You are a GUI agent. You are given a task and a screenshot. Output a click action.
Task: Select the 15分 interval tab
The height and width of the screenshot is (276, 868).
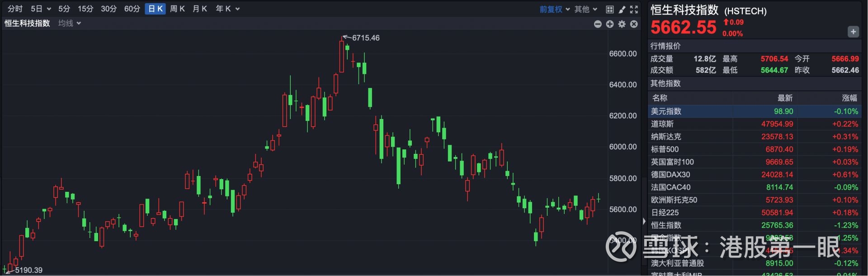pos(85,9)
